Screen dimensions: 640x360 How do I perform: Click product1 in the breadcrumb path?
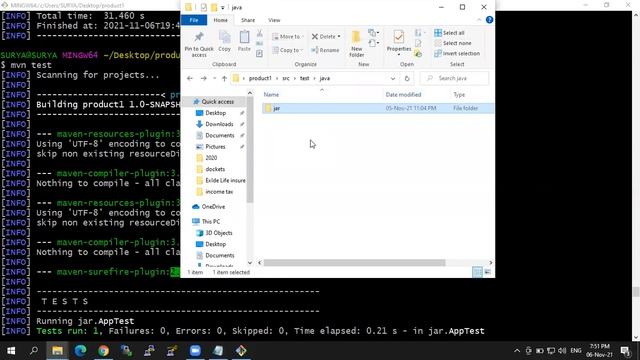pos(260,78)
